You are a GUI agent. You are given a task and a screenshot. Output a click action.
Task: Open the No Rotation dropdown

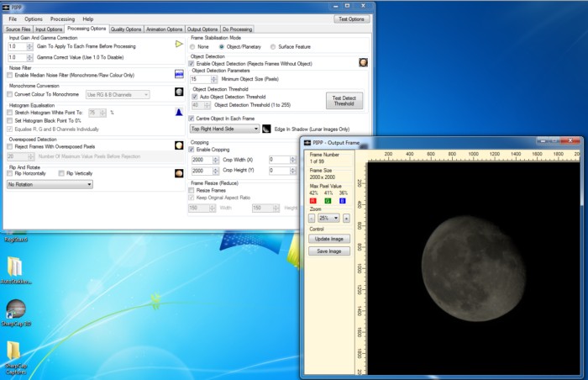50,183
